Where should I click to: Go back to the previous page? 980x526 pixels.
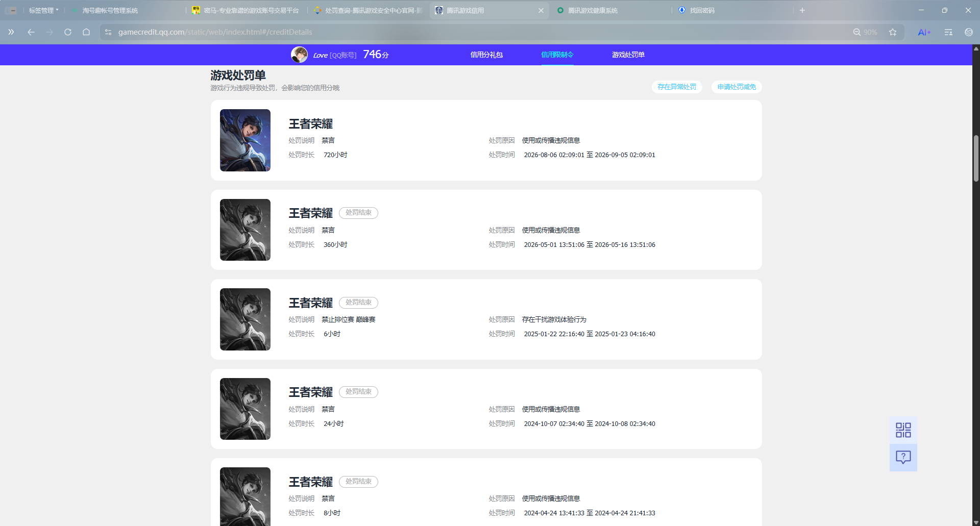click(x=31, y=32)
